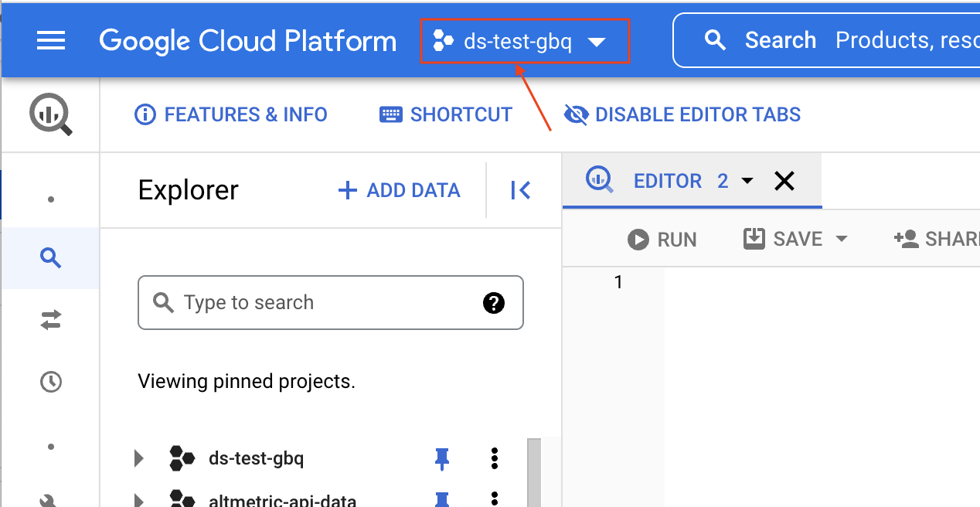Run the query
Screen dimensions: 980x507
point(662,240)
